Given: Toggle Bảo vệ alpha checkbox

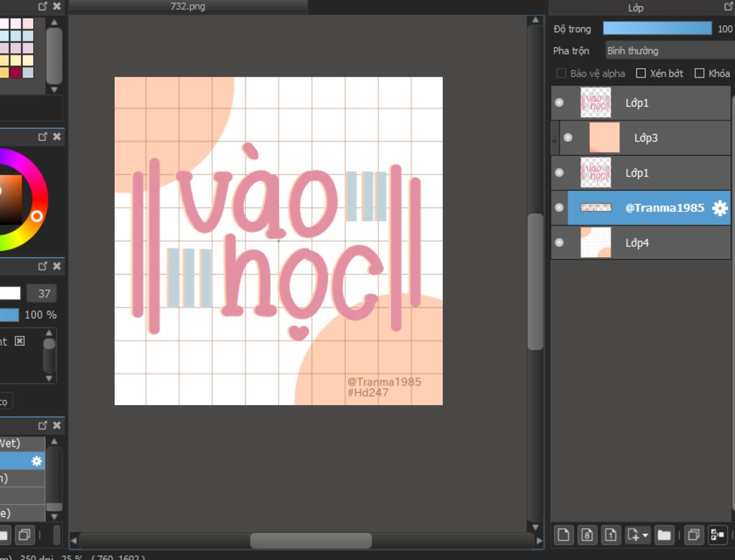Looking at the screenshot, I should pos(561,73).
